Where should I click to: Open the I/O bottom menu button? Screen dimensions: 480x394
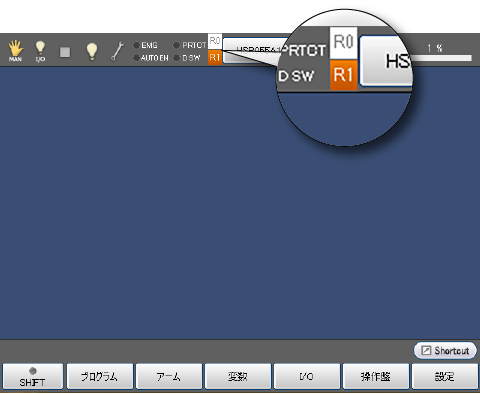coord(307,377)
